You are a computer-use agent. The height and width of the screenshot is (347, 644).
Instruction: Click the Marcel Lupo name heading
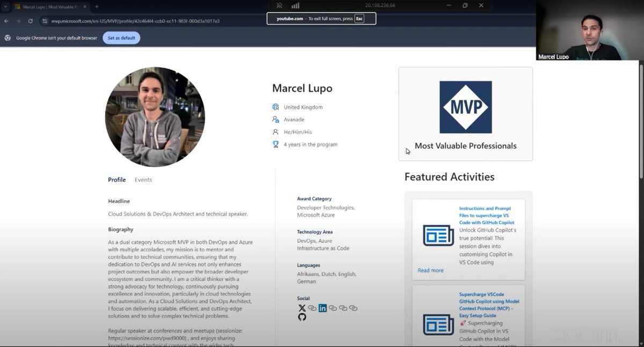click(302, 88)
